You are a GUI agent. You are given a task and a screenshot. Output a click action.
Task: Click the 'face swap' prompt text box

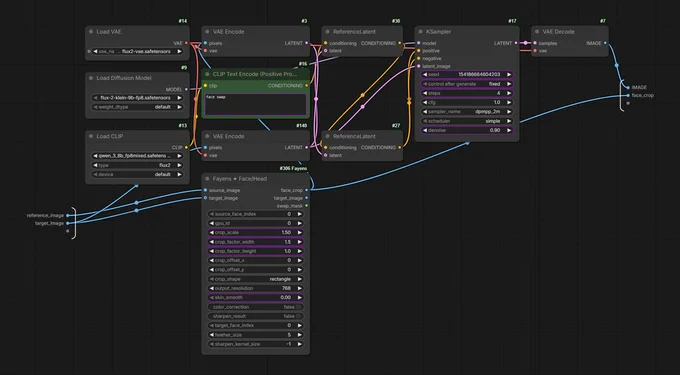click(x=255, y=104)
